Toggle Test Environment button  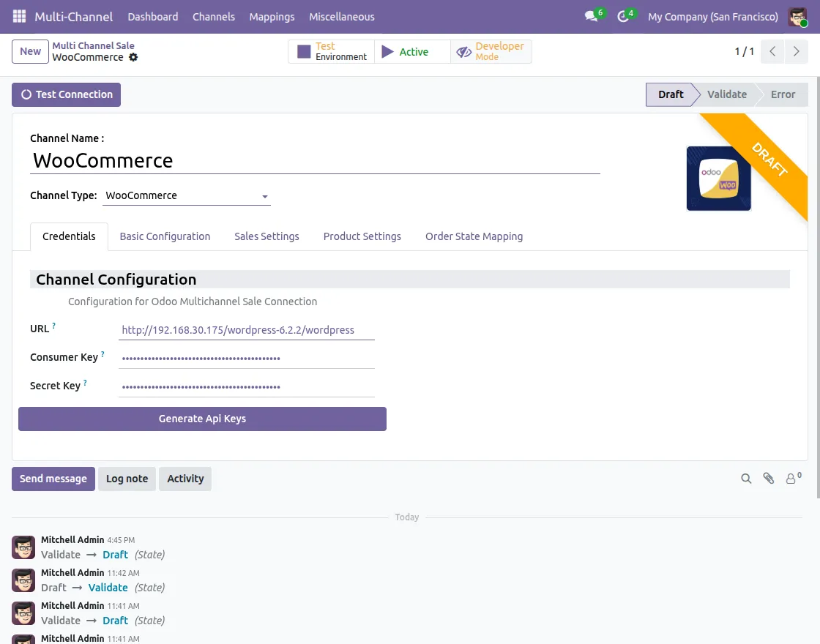332,52
